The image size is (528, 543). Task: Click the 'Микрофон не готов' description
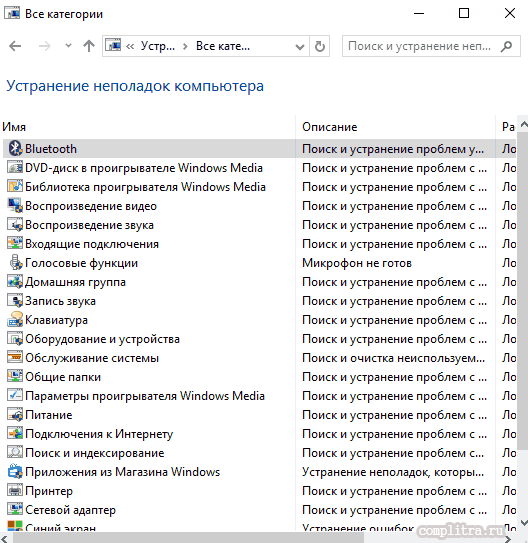[357, 263]
